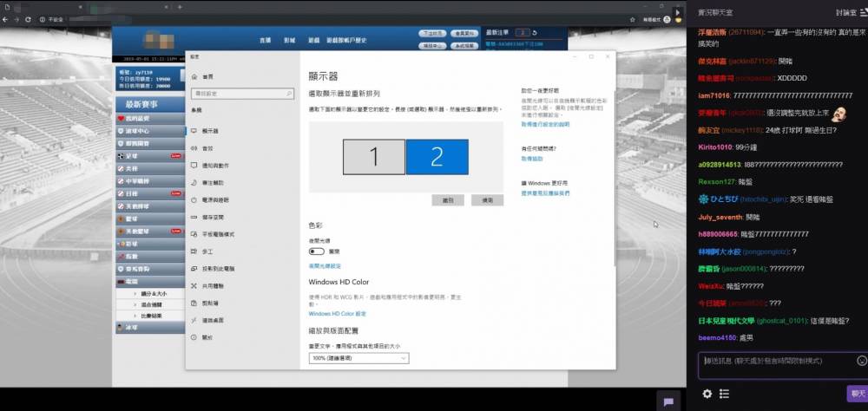Bookmark page with the star icon
The height and width of the screenshot is (411, 868).
coord(632,19)
